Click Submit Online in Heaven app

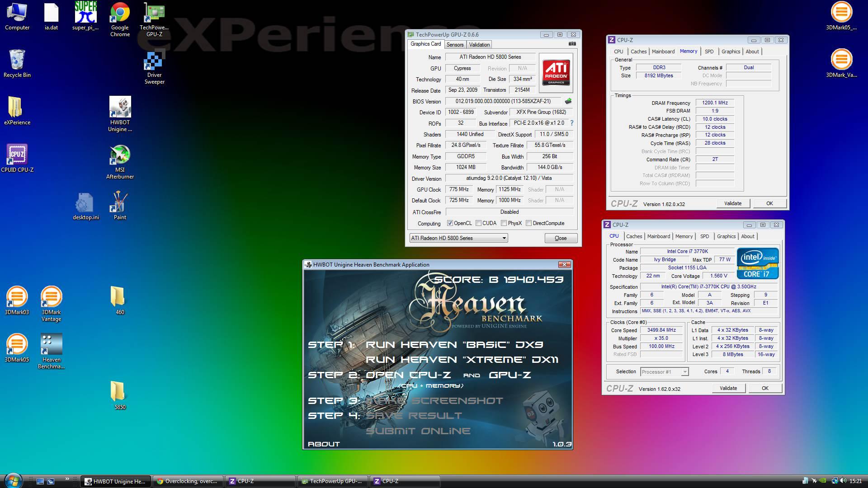click(418, 431)
